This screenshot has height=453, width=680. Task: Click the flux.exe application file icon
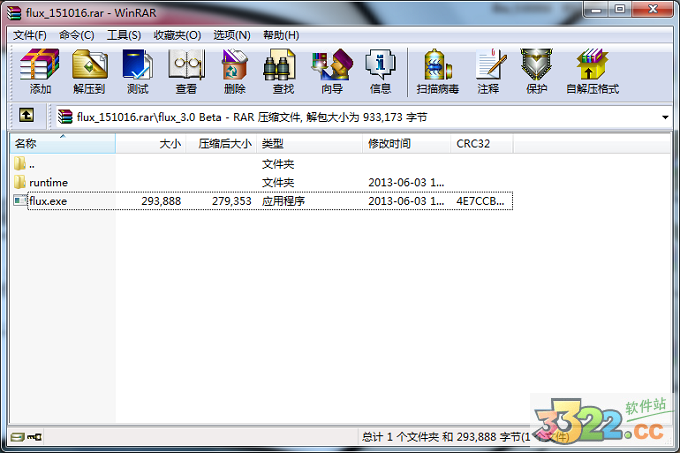tap(20, 200)
